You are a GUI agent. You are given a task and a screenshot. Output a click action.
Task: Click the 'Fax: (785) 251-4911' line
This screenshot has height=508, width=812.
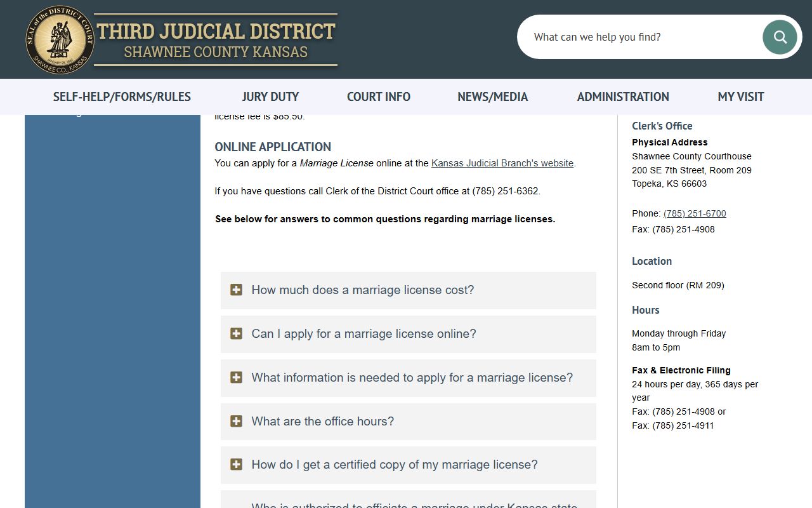point(672,425)
